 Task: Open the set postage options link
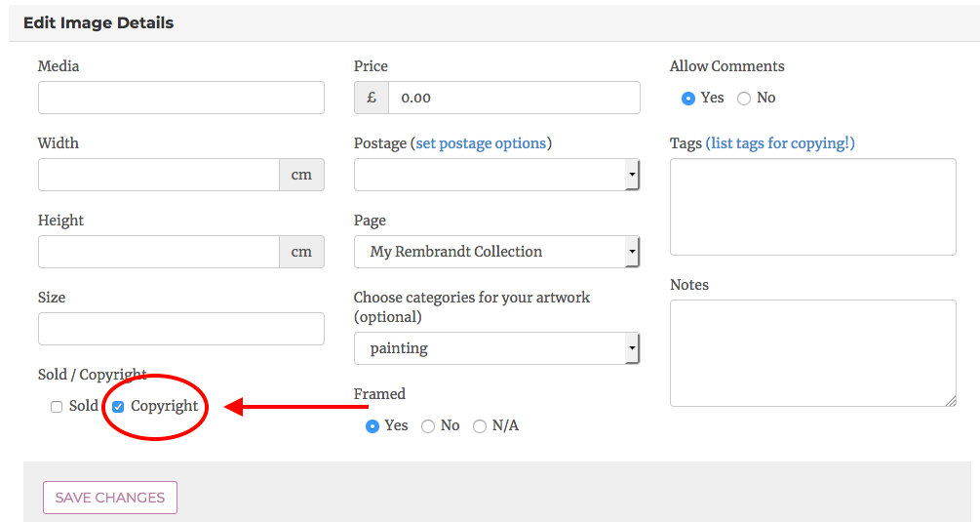(481, 143)
